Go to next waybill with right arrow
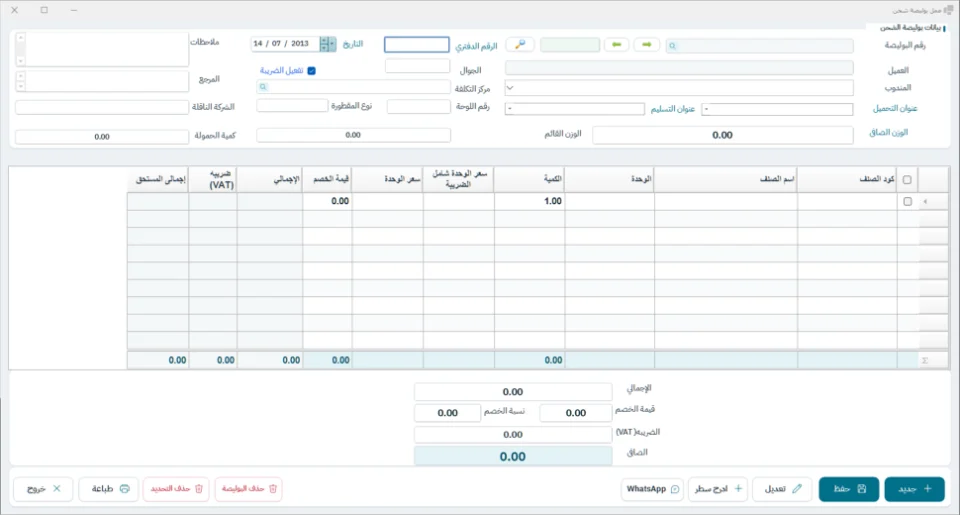The width and height of the screenshot is (960, 515). [647, 45]
